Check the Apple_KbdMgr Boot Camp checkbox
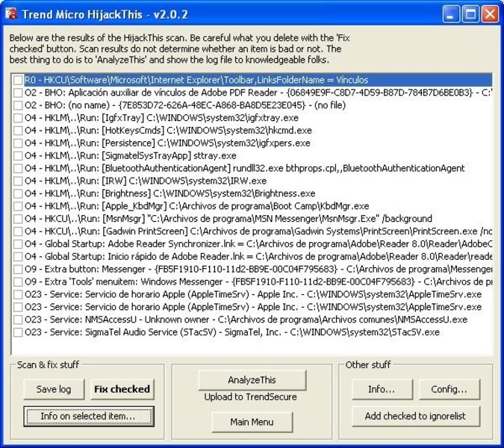This screenshot has width=504, height=448. click(x=18, y=206)
